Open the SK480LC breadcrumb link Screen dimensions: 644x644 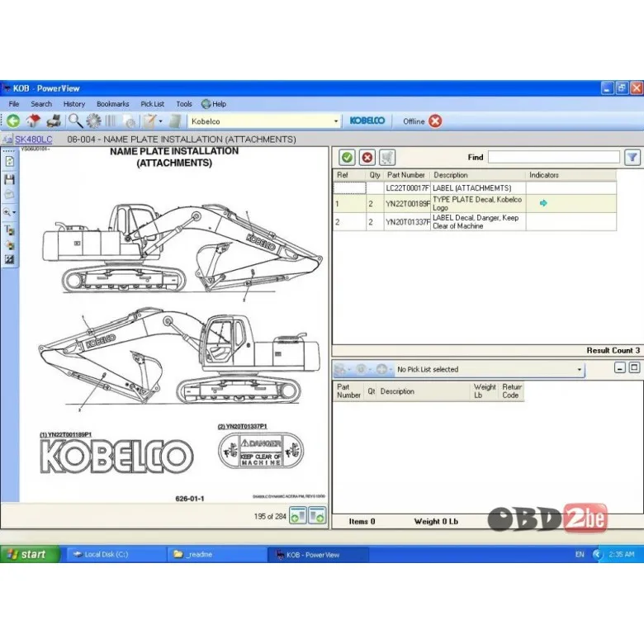(x=34, y=140)
